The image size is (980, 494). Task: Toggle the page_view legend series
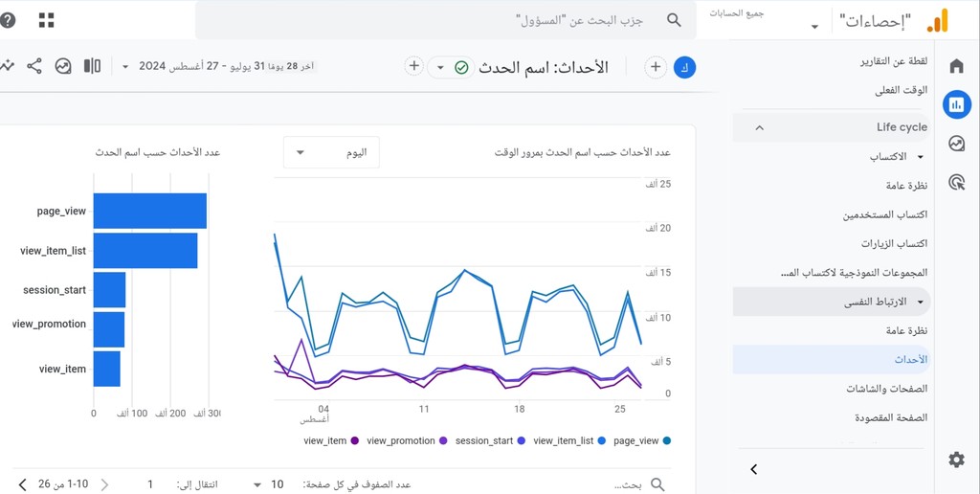[642, 440]
